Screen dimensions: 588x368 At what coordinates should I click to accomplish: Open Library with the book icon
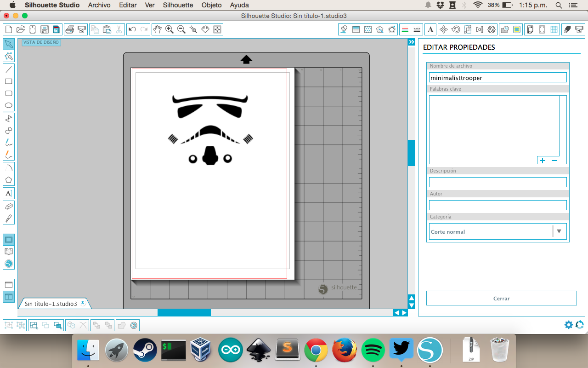coord(9,252)
